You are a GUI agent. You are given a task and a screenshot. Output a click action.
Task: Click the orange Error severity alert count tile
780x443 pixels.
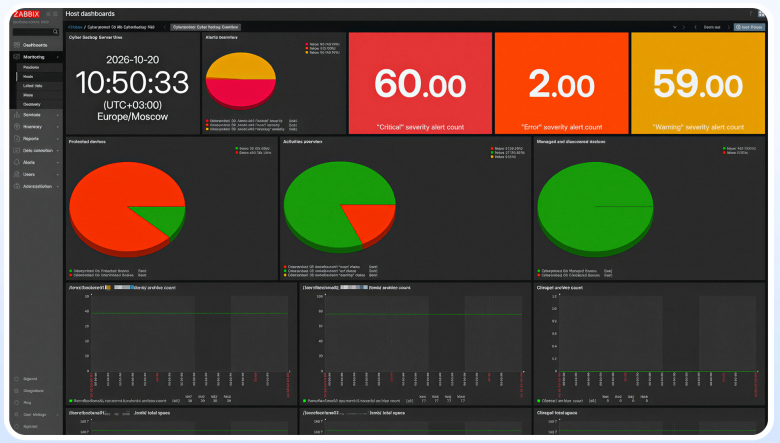(x=562, y=83)
